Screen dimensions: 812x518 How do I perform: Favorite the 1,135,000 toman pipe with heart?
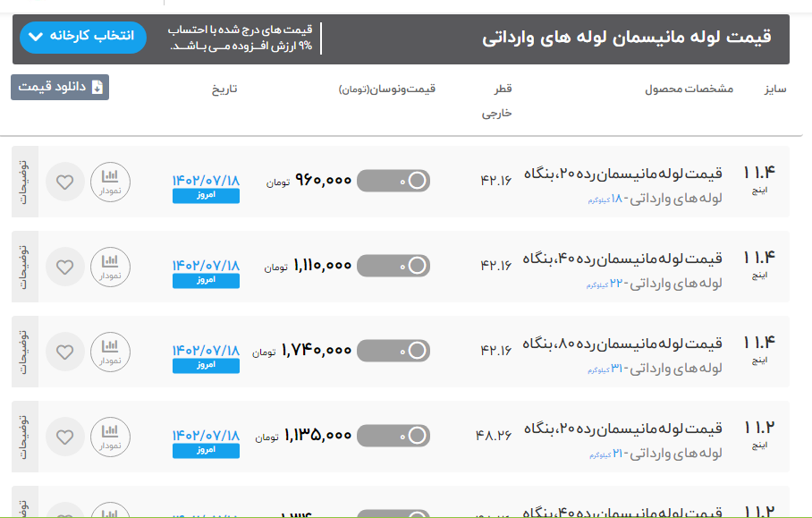click(x=64, y=437)
